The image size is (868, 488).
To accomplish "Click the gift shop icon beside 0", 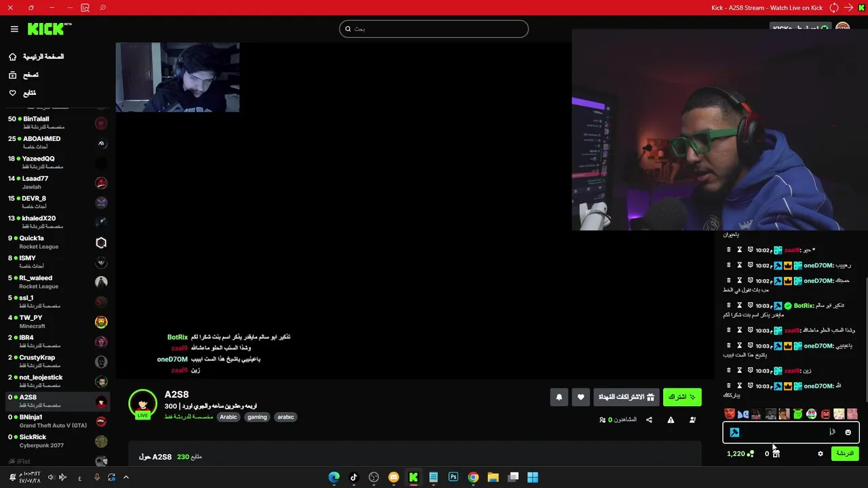I will click(x=776, y=453).
